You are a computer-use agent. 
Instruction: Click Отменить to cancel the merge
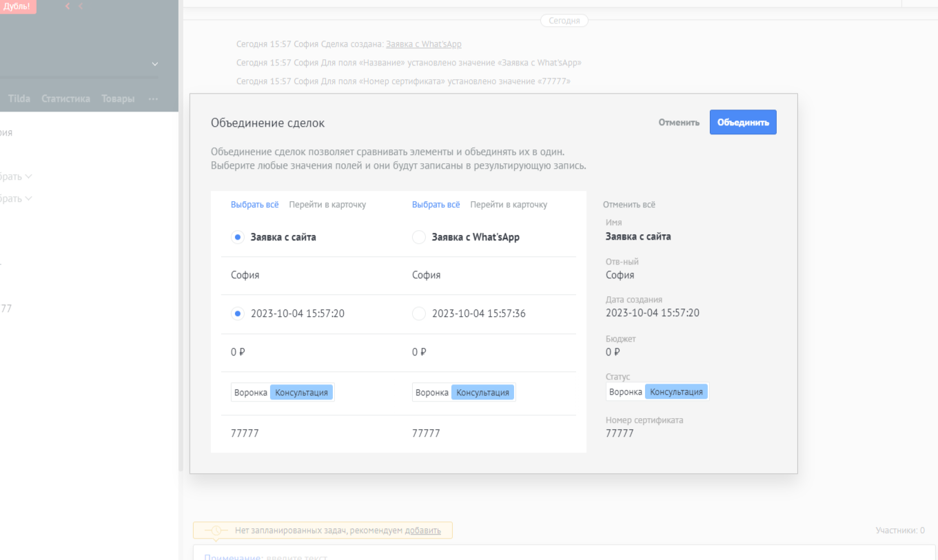point(679,123)
